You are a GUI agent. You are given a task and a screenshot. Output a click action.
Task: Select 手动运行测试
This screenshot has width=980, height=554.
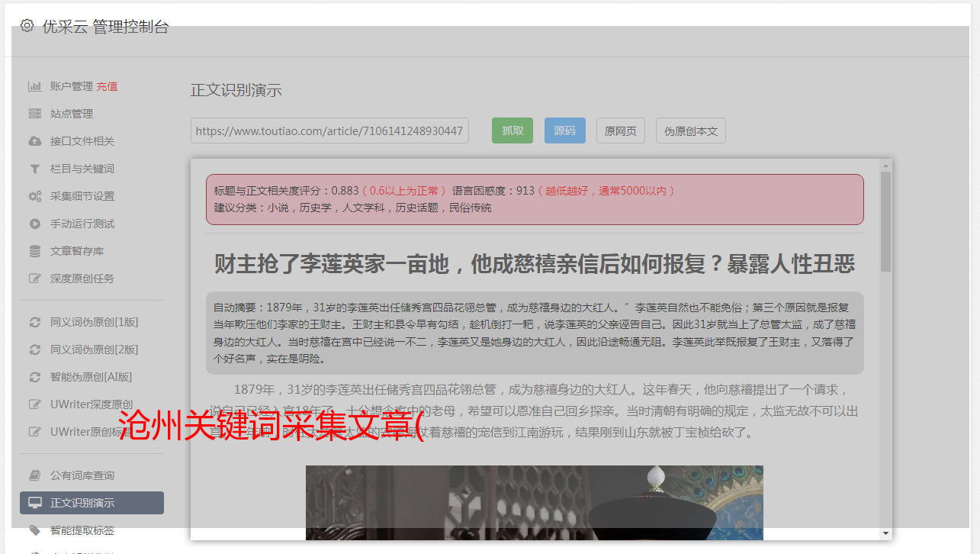click(x=82, y=224)
